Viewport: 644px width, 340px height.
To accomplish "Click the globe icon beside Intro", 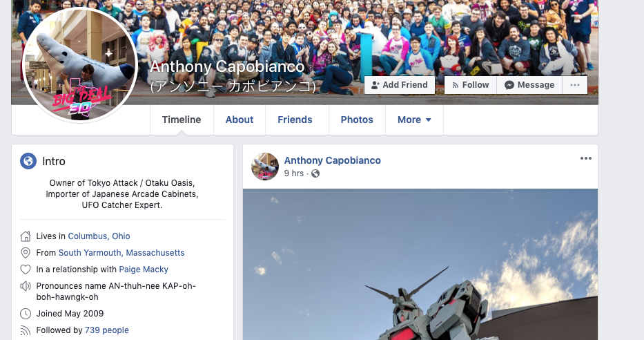I will pyautogui.click(x=28, y=161).
